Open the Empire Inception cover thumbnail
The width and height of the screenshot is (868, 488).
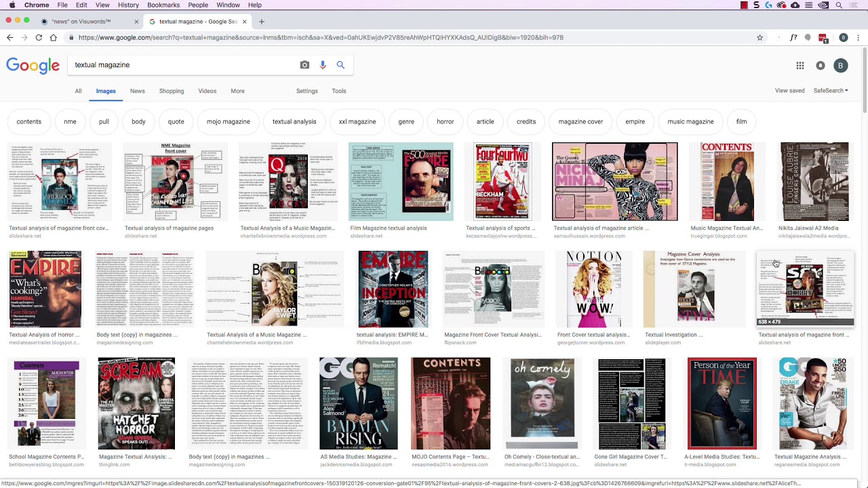(393, 289)
